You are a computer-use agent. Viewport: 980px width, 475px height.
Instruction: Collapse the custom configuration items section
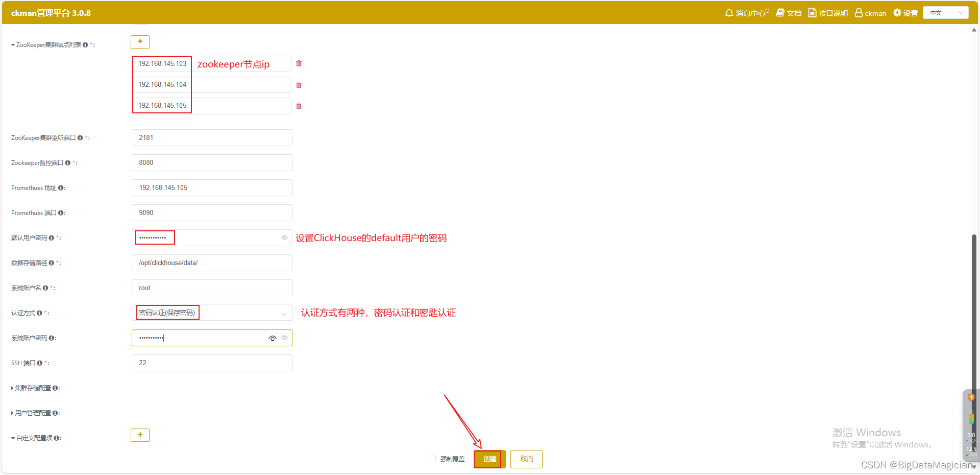coord(13,438)
